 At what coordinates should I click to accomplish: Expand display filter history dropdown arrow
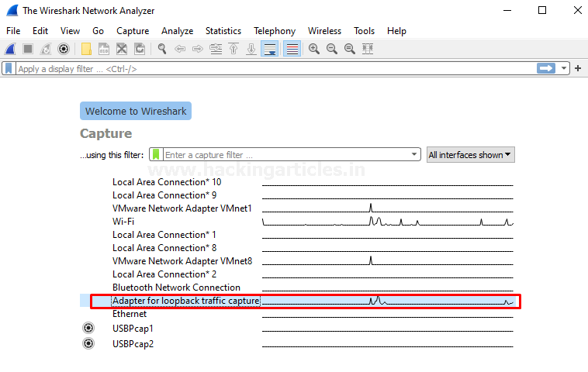564,68
